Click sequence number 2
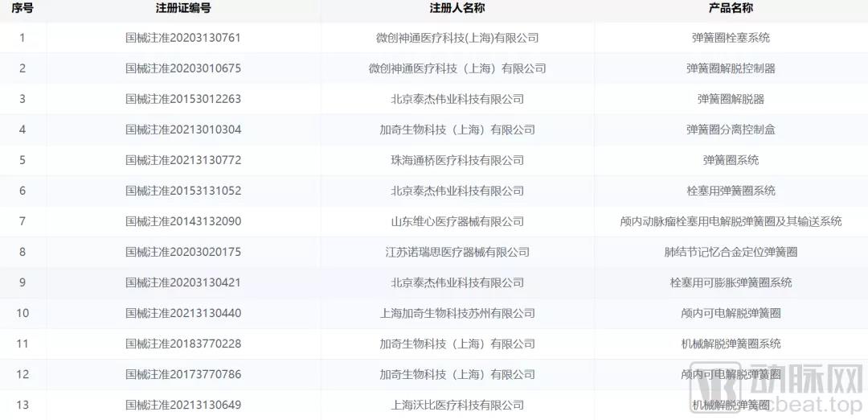 23,68
